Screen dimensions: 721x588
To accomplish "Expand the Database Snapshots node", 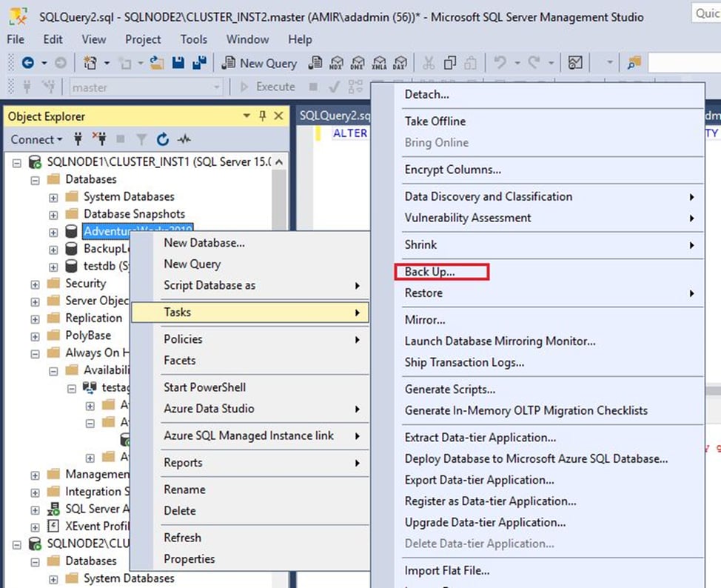I will click(x=52, y=213).
